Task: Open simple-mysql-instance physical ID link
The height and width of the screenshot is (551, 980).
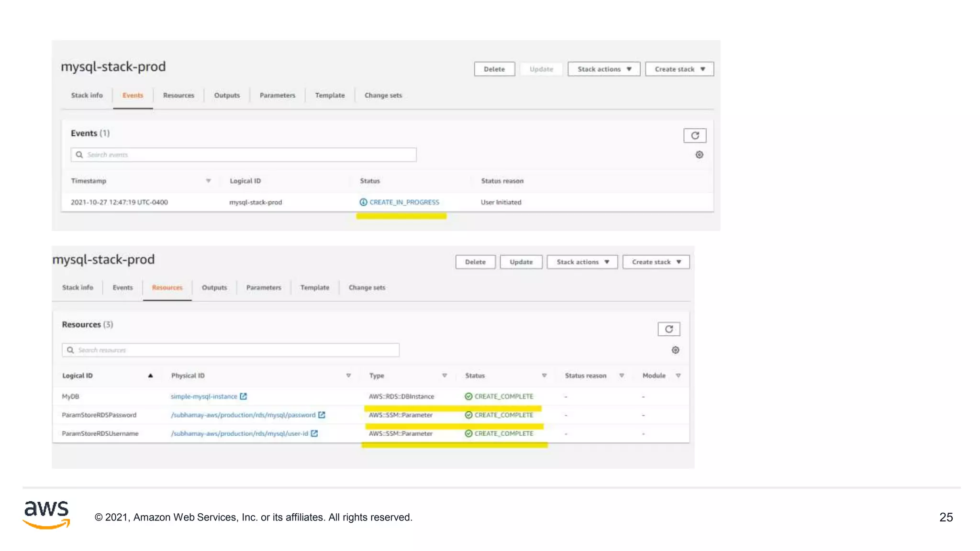Action: (x=204, y=397)
